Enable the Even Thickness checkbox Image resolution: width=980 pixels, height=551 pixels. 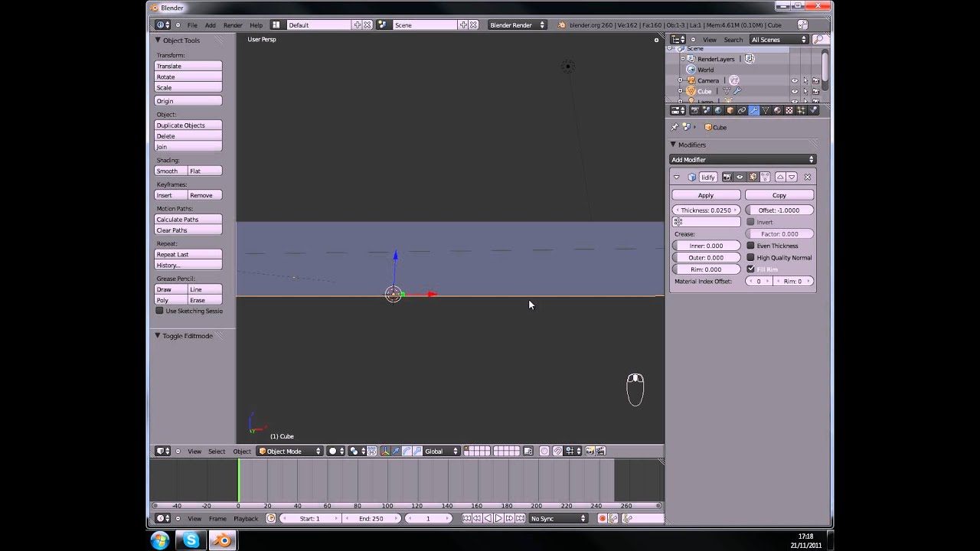tap(750, 246)
